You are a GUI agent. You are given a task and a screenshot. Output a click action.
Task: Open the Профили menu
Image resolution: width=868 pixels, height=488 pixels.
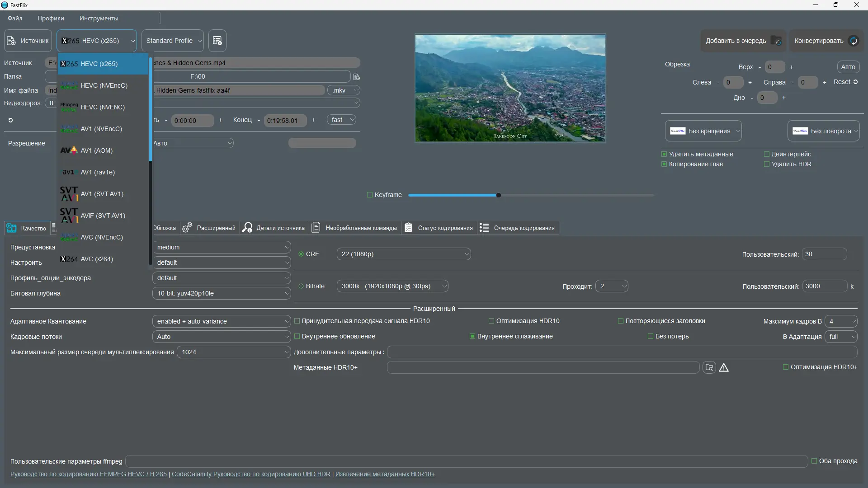tap(51, 19)
